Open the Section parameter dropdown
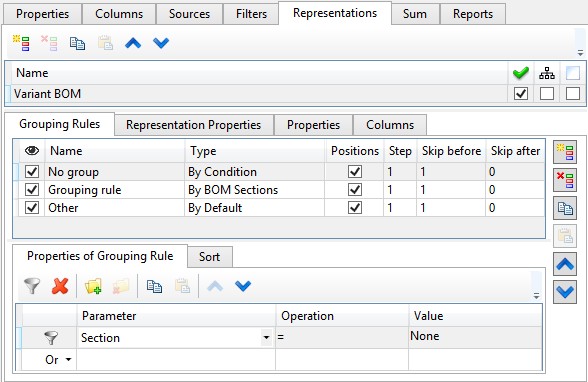Screen dimensions: 588x382 click(x=266, y=338)
